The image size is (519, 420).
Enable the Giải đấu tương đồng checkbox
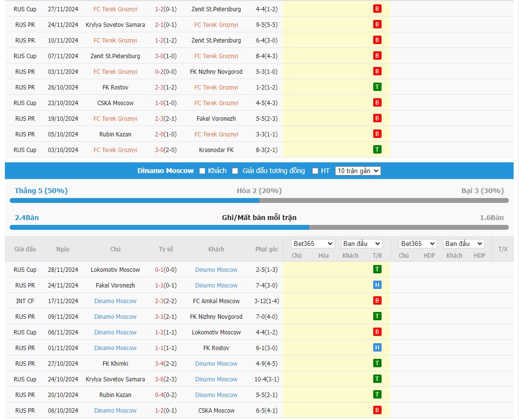(235, 171)
